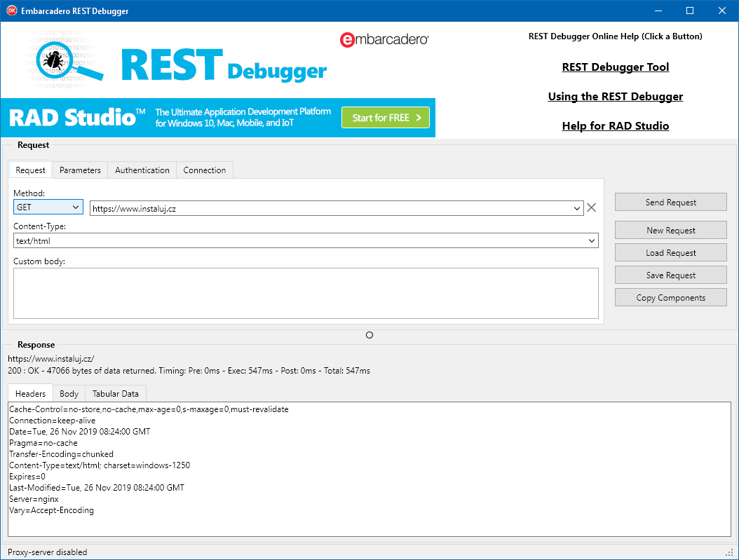The width and height of the screenshot is (739, 560).
Task: Show the response Body tab
Action: 69,394
